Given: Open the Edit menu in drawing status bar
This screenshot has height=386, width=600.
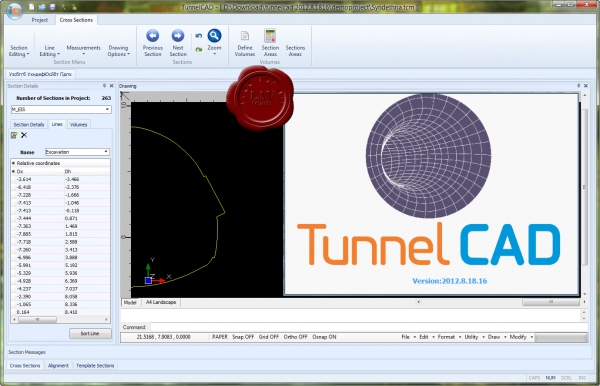Looking at the screenshot, I should click(x=427, y=337).
